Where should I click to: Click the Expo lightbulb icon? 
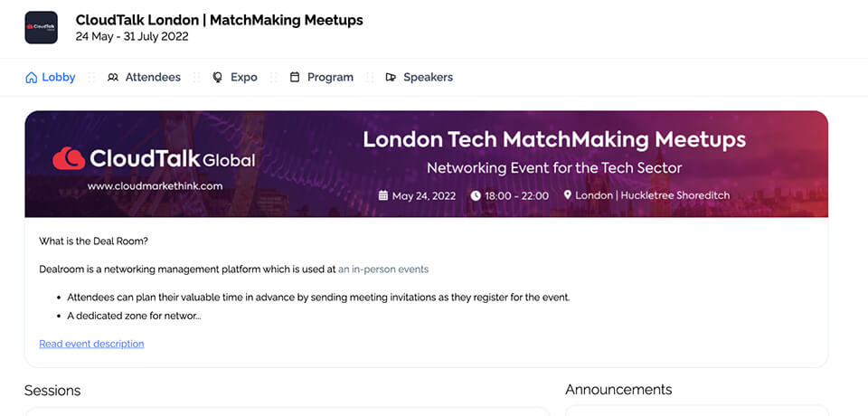tap(217, 78)
